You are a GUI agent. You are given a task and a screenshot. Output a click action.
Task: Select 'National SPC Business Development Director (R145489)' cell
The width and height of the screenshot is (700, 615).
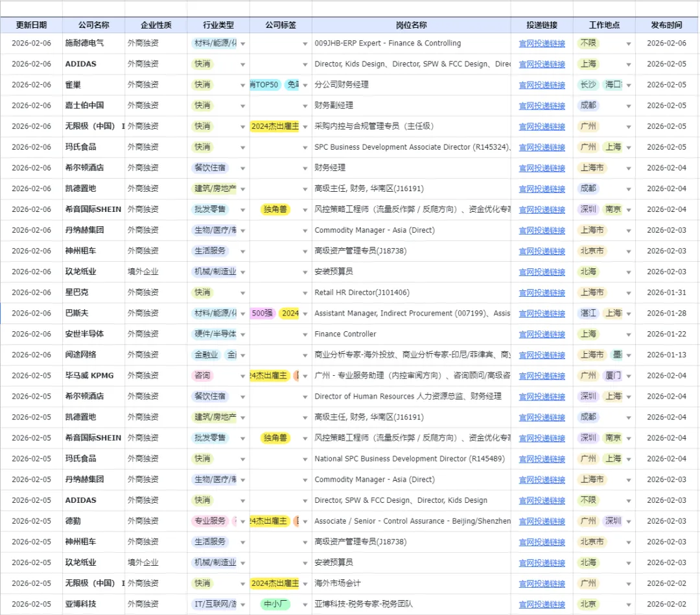(x=411, y=459)
